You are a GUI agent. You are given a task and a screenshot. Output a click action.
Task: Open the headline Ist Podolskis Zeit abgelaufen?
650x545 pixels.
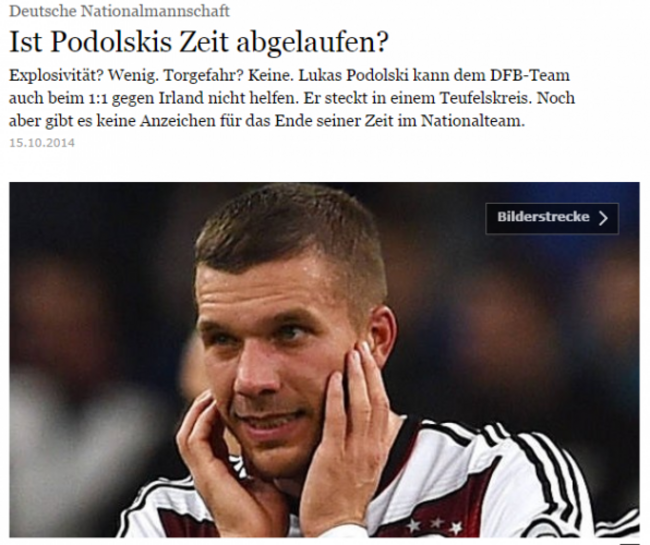tap(199, 41)
